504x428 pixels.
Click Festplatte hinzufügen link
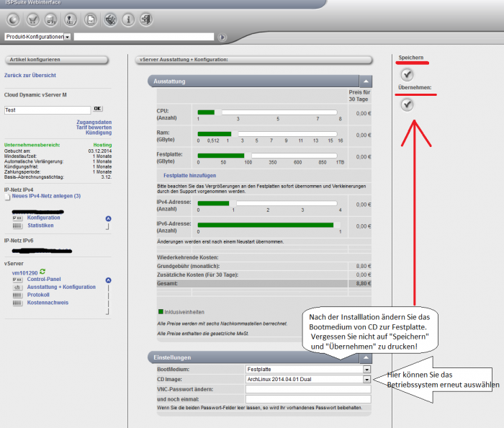[189, 175]
